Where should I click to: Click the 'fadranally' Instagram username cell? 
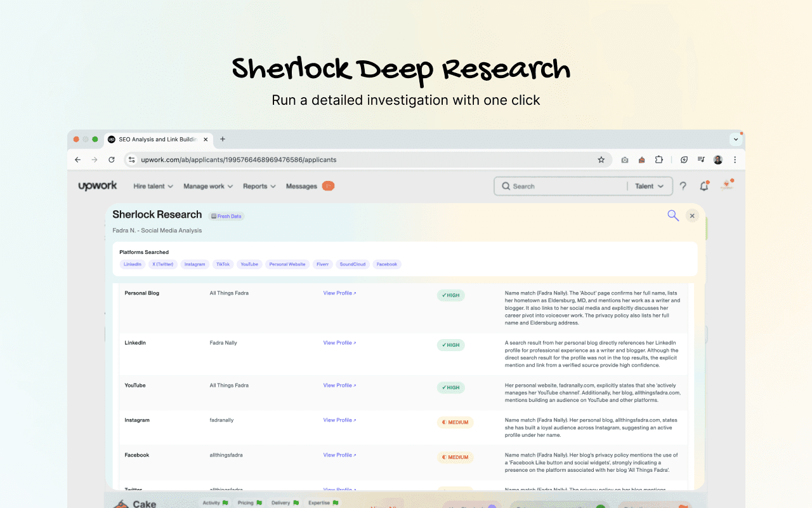point(221,420)
